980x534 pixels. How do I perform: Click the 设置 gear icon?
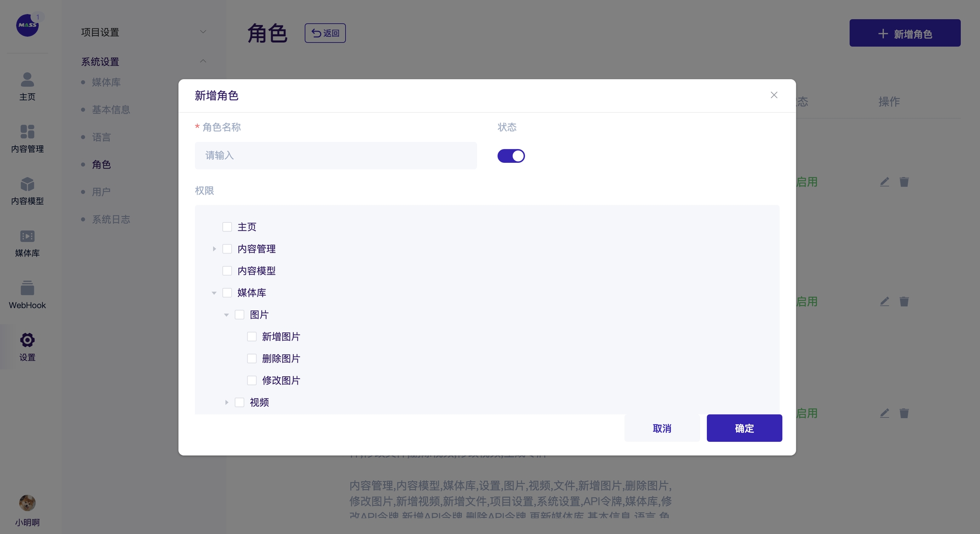point(27,340)
